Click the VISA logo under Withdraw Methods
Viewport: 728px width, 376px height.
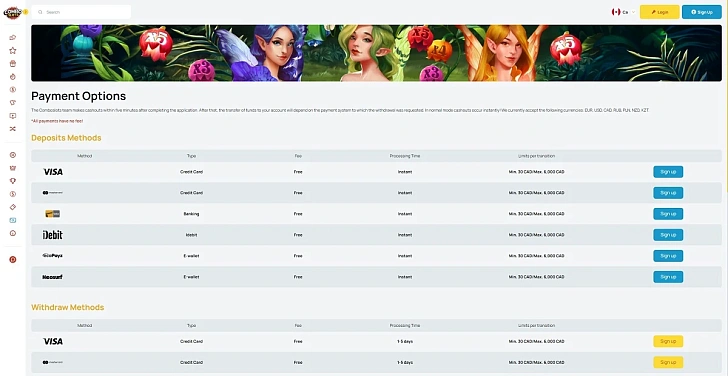click(53, 341)
